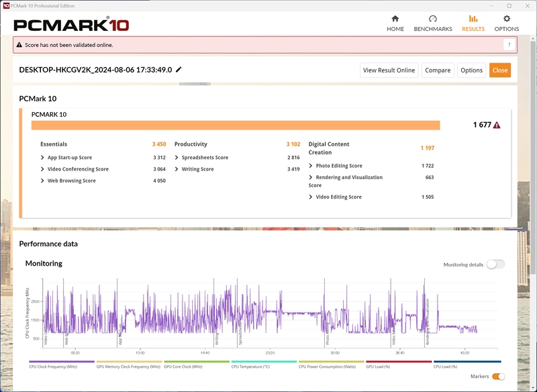Click the Essentials score 3 450

tap(159, 144)
